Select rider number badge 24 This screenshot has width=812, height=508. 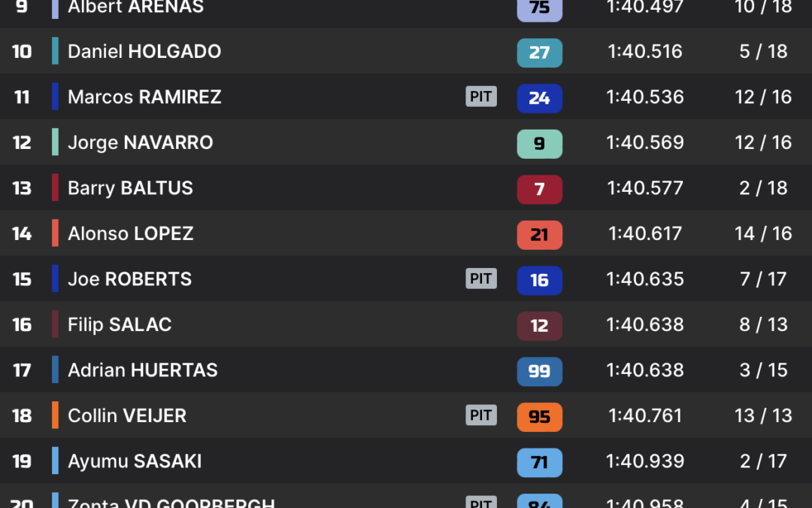pyautogui.click(x=540, y=98)
